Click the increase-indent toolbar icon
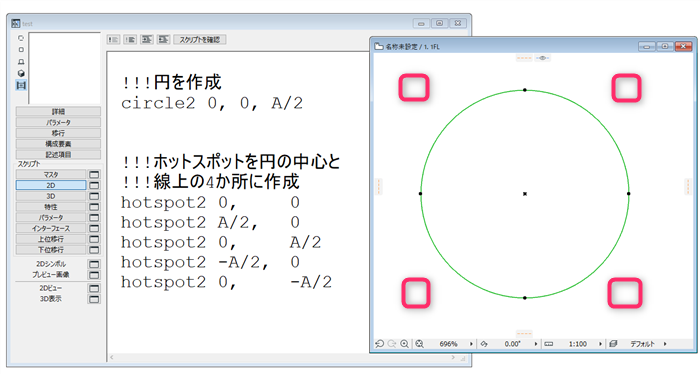This screenshot has width=700, height=374. tap(147, 40)
